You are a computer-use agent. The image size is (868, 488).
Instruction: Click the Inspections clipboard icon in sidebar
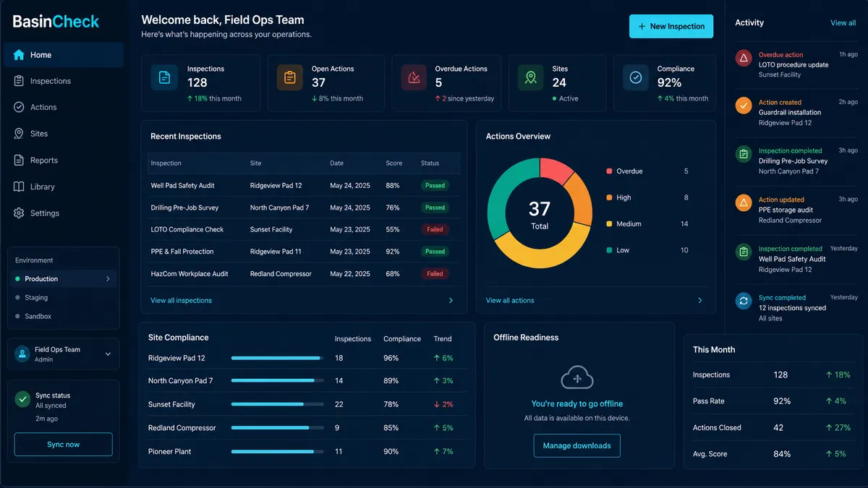19,81
